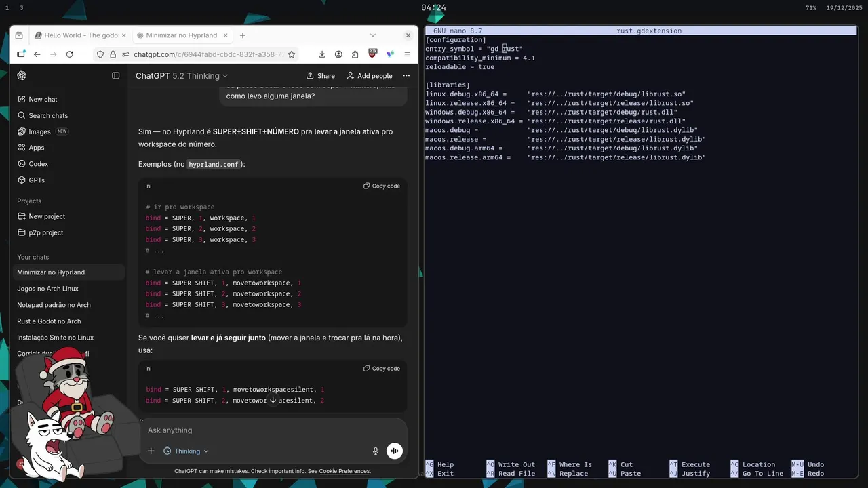This screenshot has width=868, height=488.
Task: Click the Ask anything input field
Action: pyautogui.click(x=271, y=430)
